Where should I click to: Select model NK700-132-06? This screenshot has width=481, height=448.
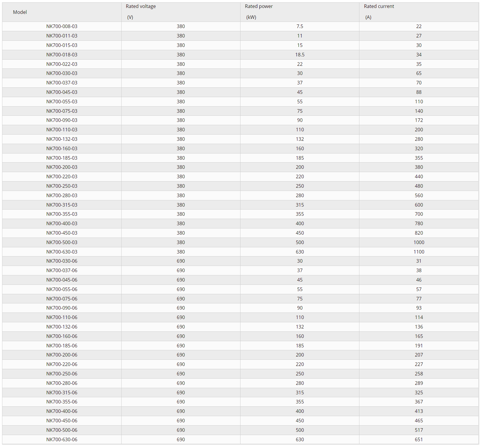pyautogui.click(x=62, y=327)
